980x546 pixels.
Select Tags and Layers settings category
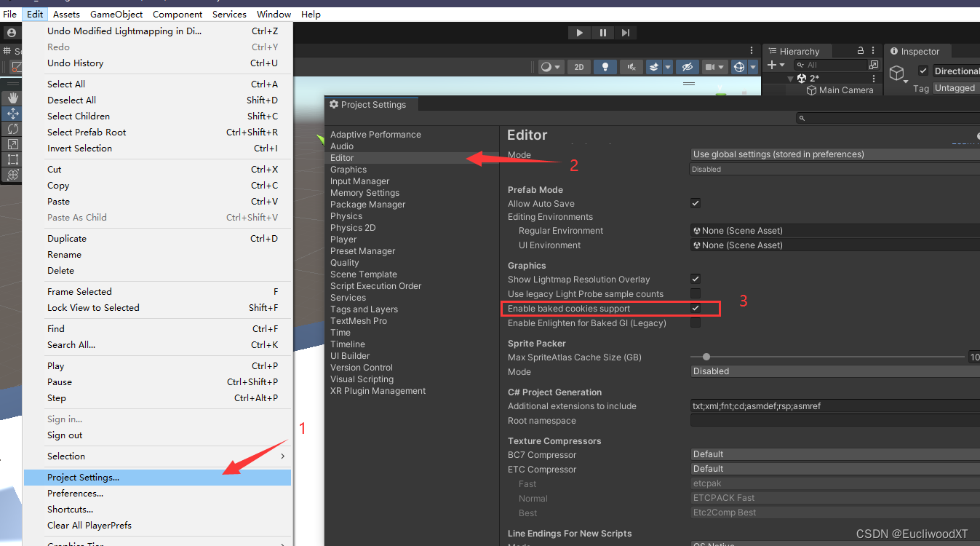pos(364,309)
